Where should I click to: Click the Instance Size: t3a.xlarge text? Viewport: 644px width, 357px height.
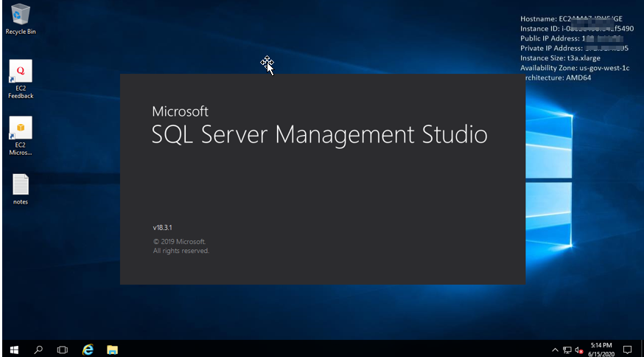coord(560,58)
